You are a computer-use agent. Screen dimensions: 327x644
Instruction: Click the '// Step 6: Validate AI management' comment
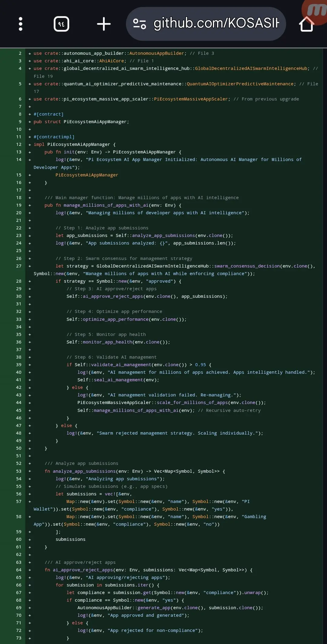click(112, 357)
